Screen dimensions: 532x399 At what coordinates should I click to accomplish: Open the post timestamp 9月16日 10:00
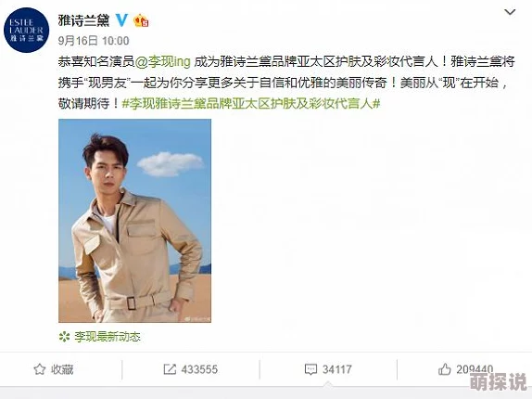[94, 41]
